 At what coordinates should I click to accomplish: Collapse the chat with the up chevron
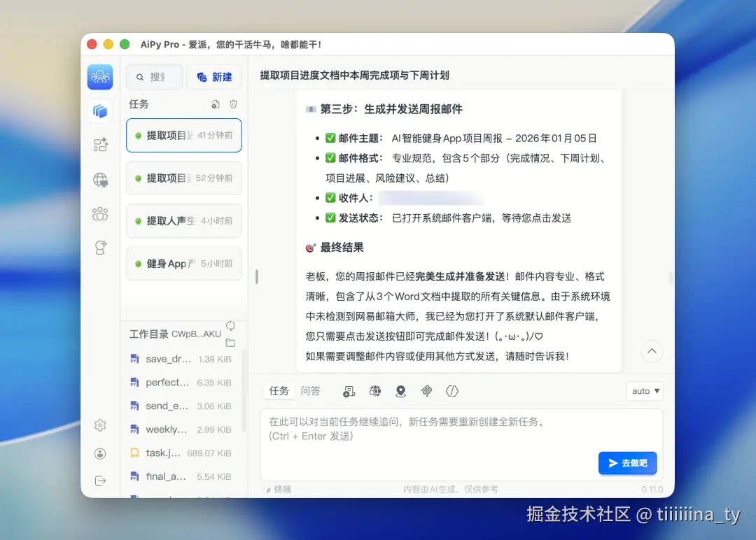[652, 351]
